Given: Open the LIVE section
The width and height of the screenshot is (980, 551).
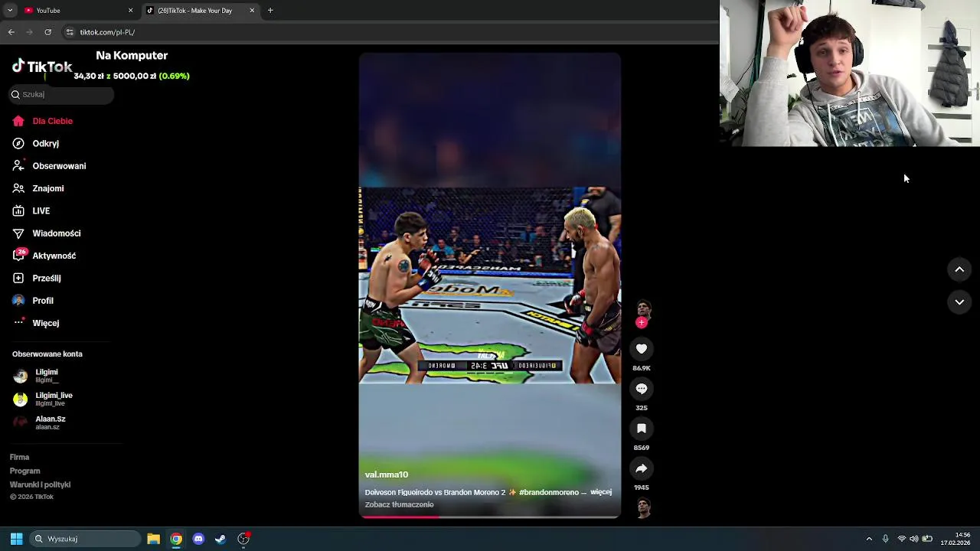Looking at the screenshot, I should [x=31, y=210].
